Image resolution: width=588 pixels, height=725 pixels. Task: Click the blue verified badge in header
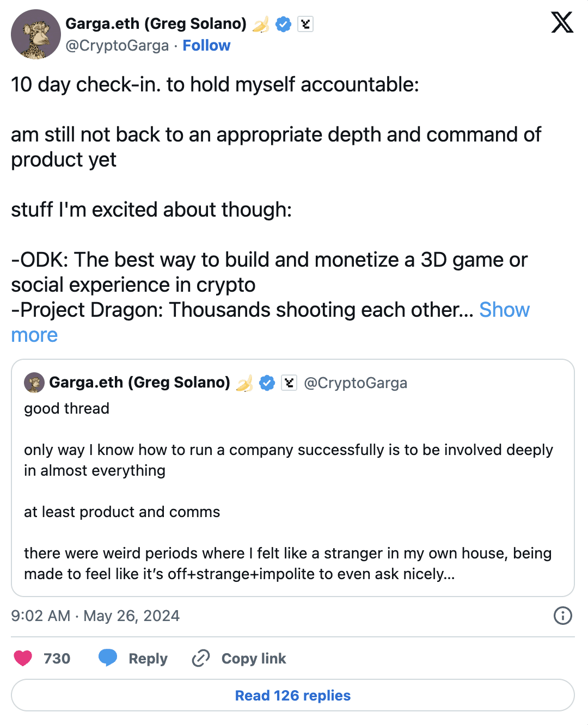click(x=283, y=24)
